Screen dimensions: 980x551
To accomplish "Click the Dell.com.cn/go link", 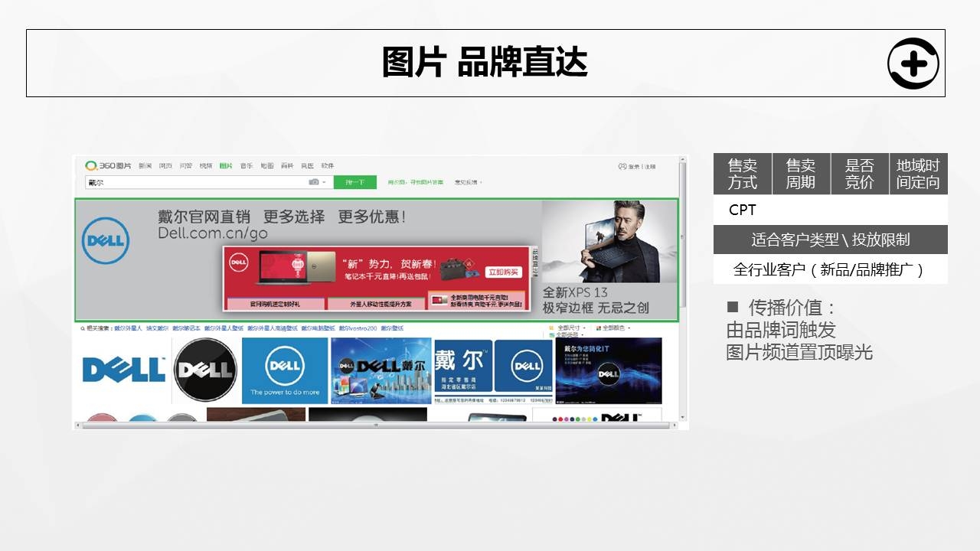I will [x=213, y=233].
